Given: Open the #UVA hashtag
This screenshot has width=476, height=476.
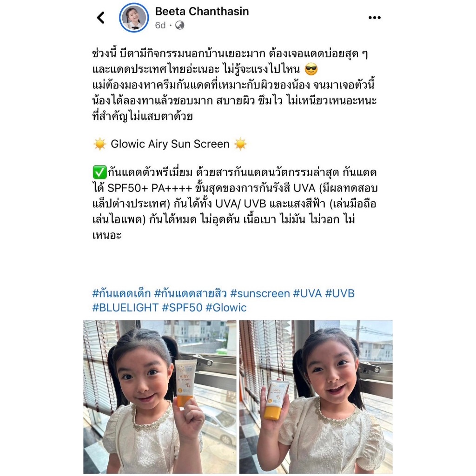Looking at the screenshot, I should click(x=307, y=293).
